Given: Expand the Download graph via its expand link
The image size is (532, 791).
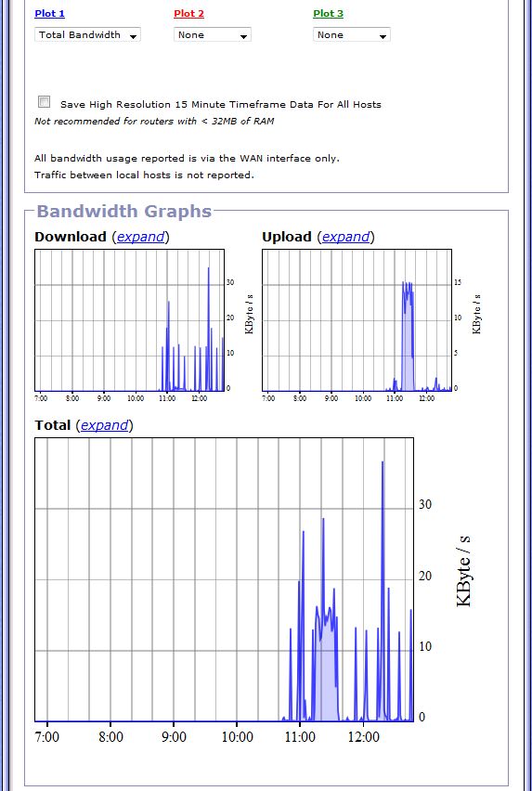Looking at the screenshot, I should (141, 237).
